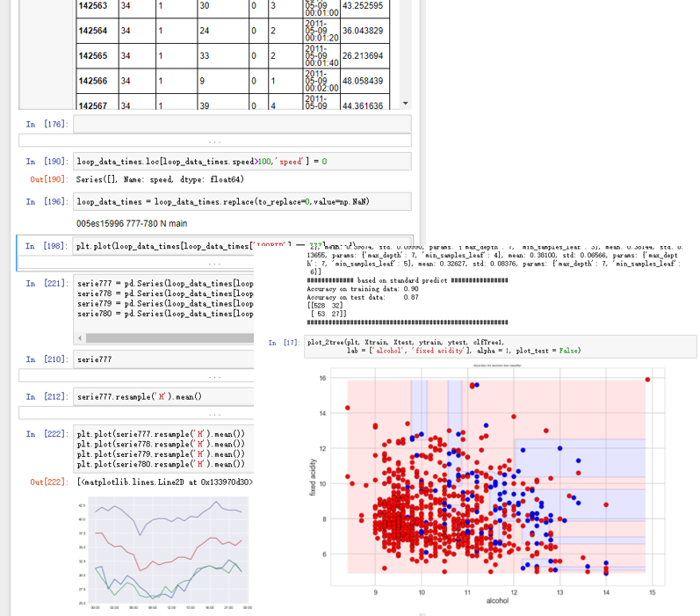Click the serie777.resample cell In [212]

(x=163, y=396)
